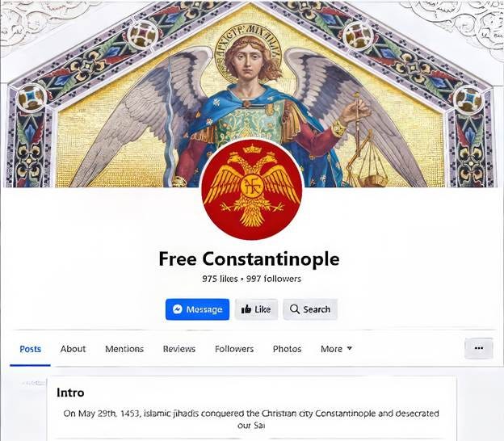Like the Free Constantinople page
The height and width of the screenshot is (441, 504).
[x=256, y=309]
